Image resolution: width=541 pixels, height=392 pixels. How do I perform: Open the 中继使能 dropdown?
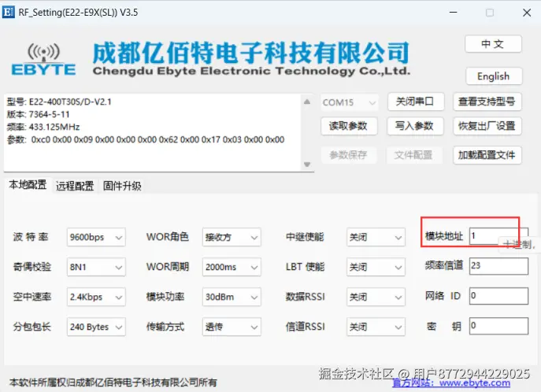click(x=376, y=237)
